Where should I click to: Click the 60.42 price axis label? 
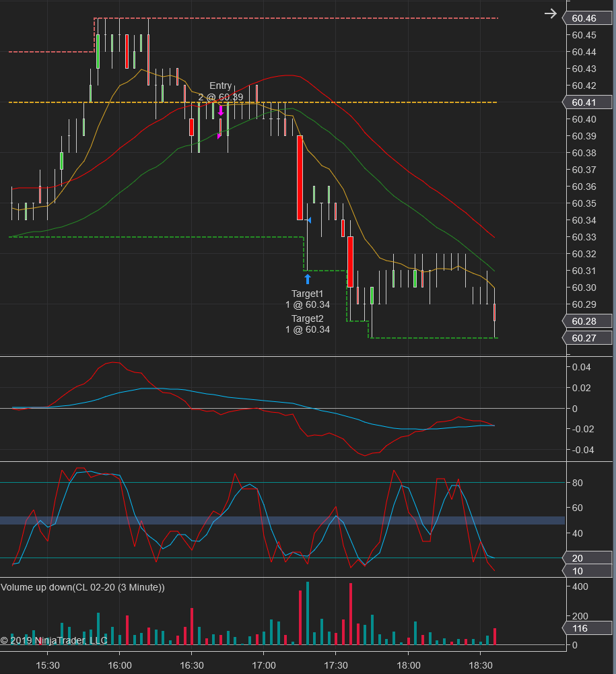(x=584, y=86)
